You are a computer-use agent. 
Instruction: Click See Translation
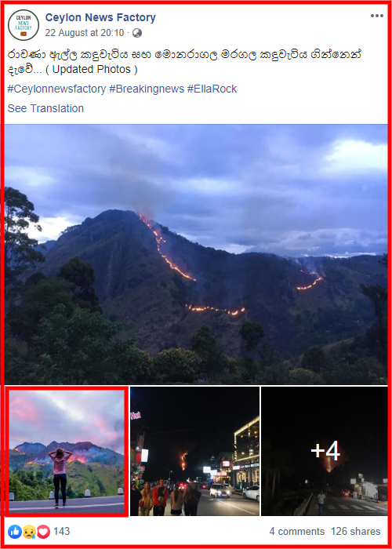coord(45,108)
